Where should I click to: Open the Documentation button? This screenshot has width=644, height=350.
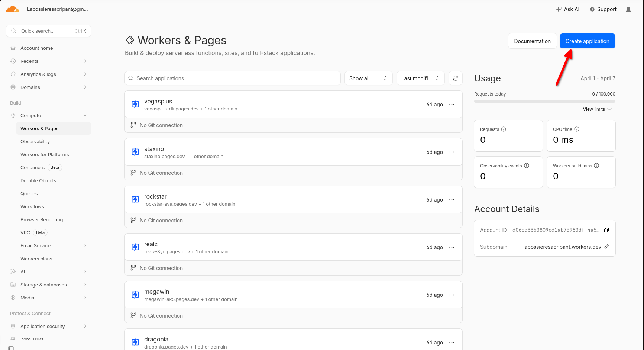tap(532, 41)
